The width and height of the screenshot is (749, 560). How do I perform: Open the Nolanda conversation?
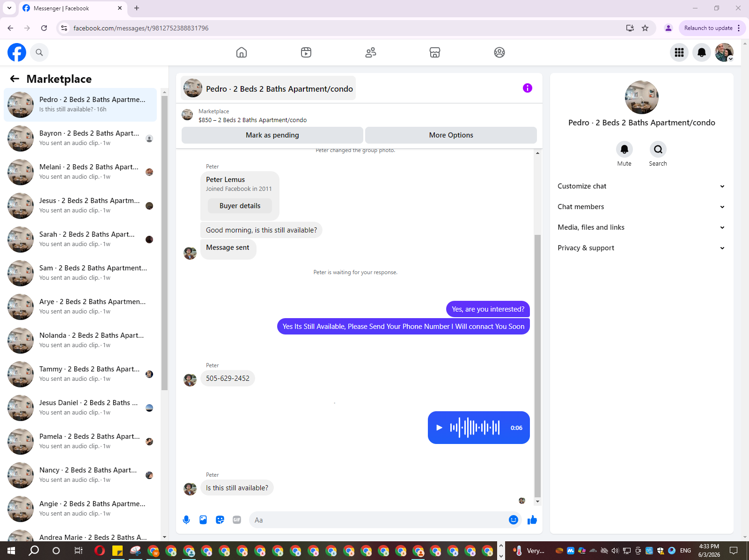click(81, 341)
